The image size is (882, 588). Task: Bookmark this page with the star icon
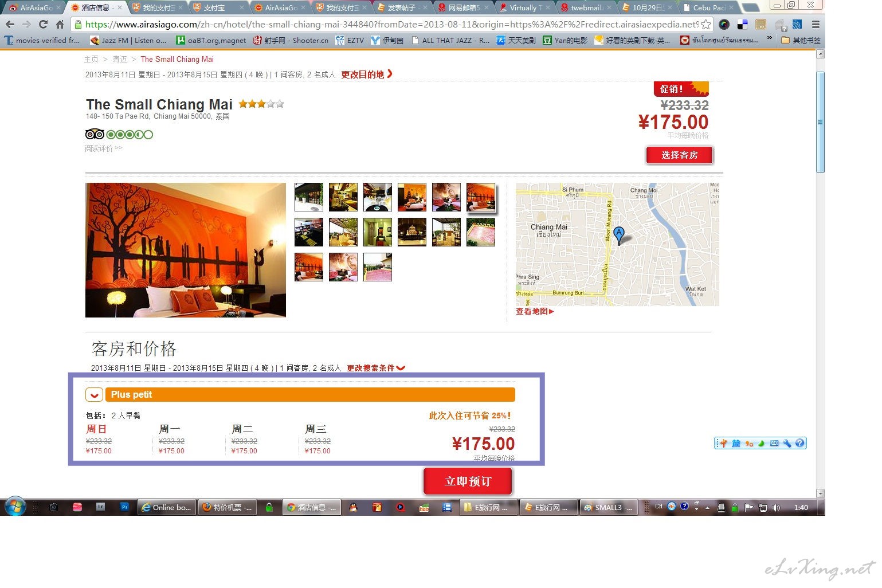(x=706, y=25)
